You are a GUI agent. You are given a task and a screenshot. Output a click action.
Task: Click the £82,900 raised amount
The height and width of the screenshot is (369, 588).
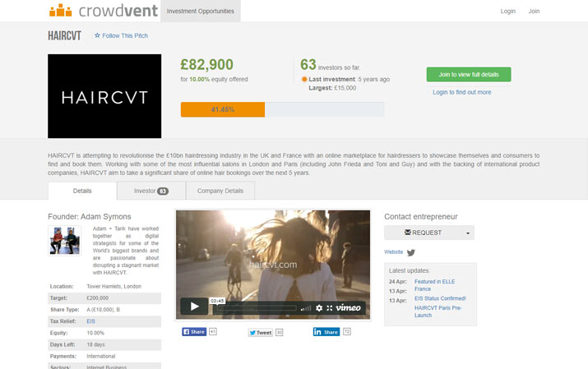click(x=206, y=64)
